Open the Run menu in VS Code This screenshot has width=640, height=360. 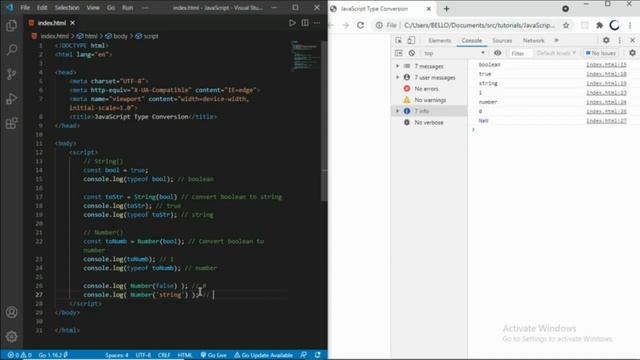tap(128, 7)
